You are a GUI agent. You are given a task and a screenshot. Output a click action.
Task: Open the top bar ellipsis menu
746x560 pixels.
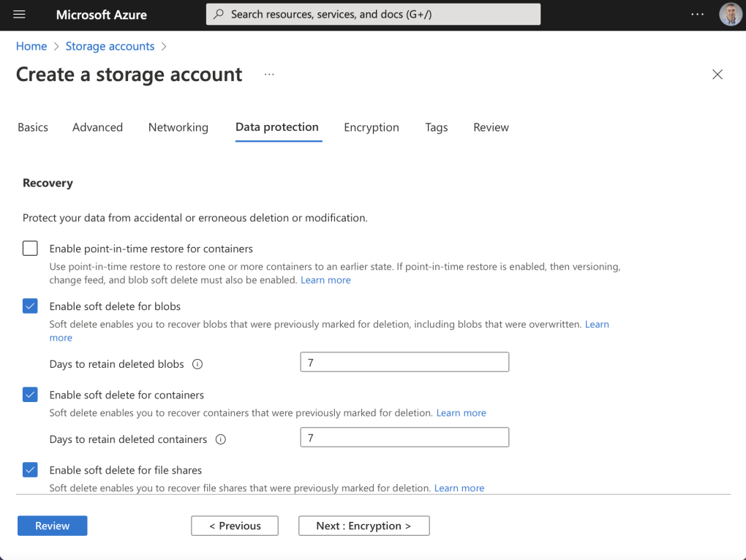click(697, 15)
